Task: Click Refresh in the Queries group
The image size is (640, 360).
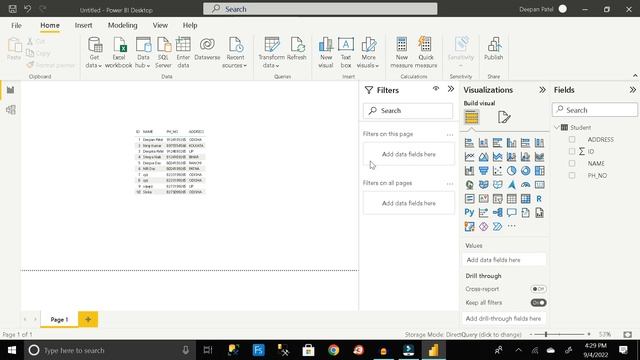Action: (x=297, y=50)
